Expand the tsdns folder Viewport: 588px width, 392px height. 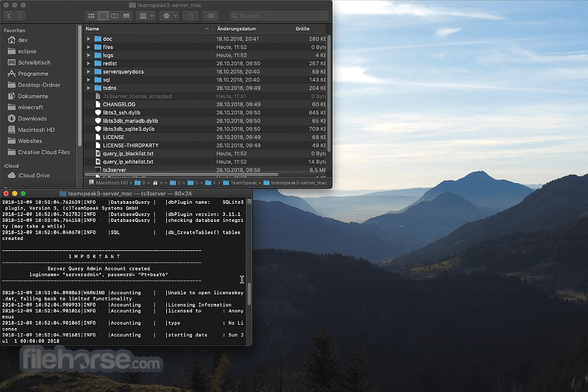coord(89,88)
